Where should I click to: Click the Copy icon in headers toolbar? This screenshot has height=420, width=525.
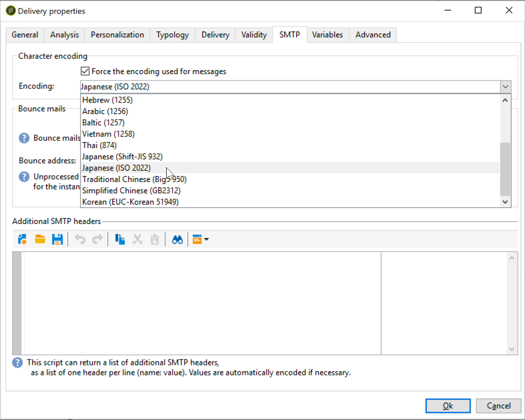pyautogui.click(x=120, y=239)
